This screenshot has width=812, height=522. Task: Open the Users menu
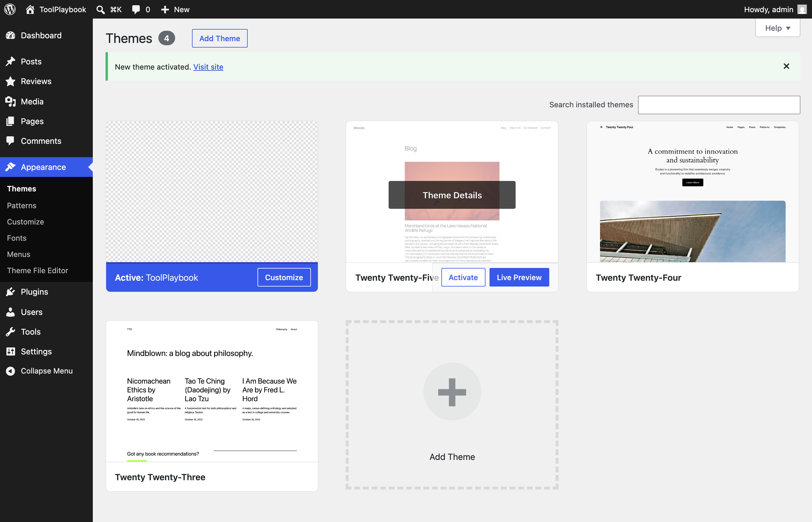(x=46, y=312)
